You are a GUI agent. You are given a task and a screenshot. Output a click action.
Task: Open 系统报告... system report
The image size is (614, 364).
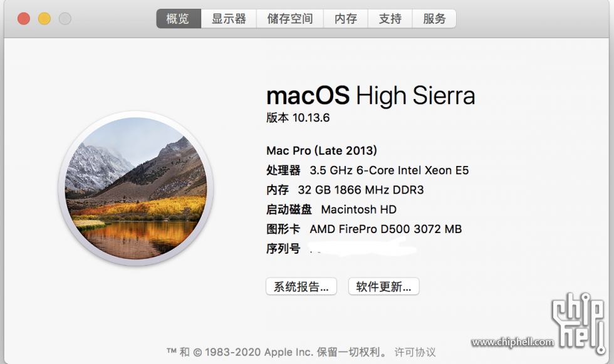coord(301,286)
